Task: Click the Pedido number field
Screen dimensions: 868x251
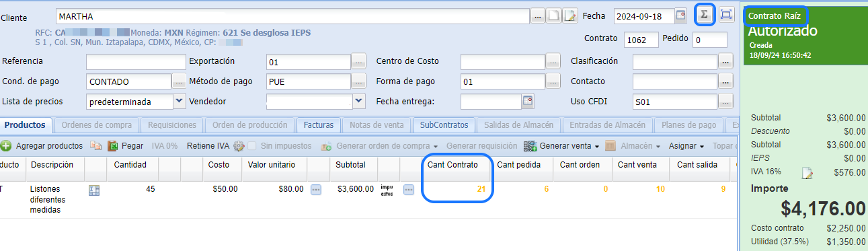Action: [710, 40]
